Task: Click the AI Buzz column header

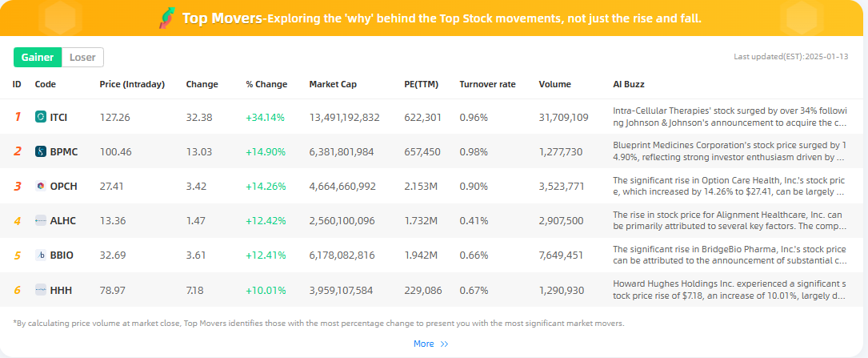Action: pos(628,84)
